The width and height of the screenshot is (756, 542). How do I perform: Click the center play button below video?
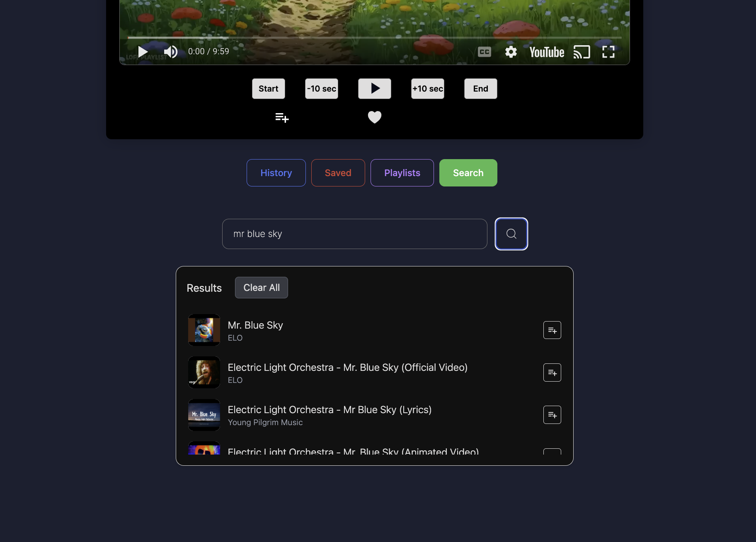click(375, 89)
